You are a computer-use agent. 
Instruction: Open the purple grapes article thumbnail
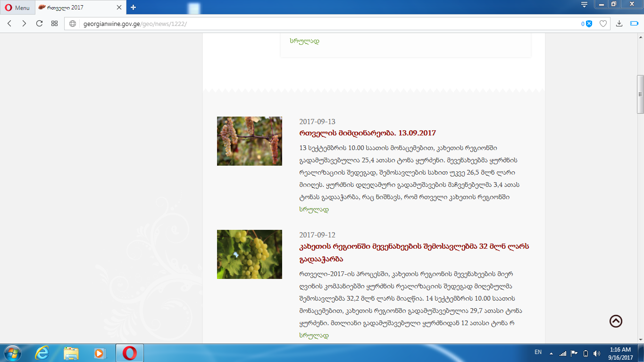(250, 141)
